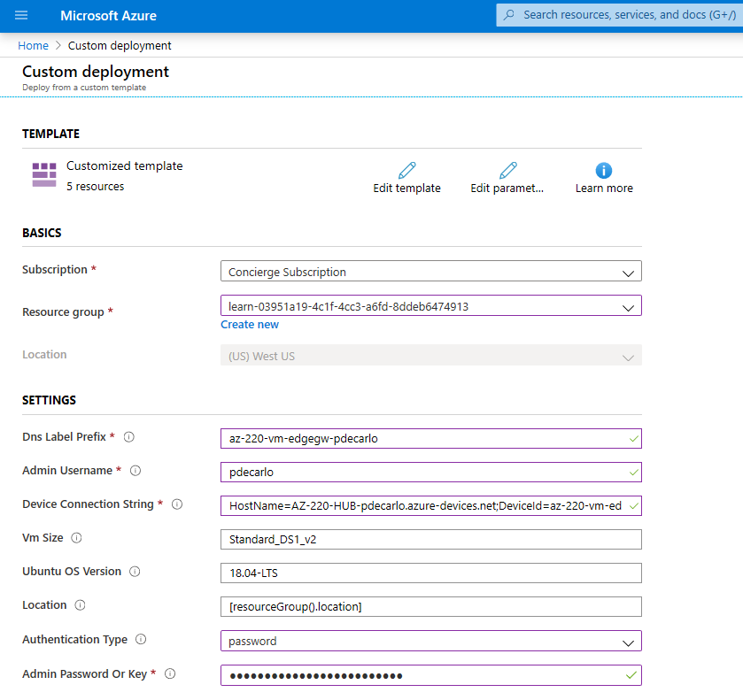Open the portal hamburger menu
The image size is (743, 700).
(x=21, y=15)
